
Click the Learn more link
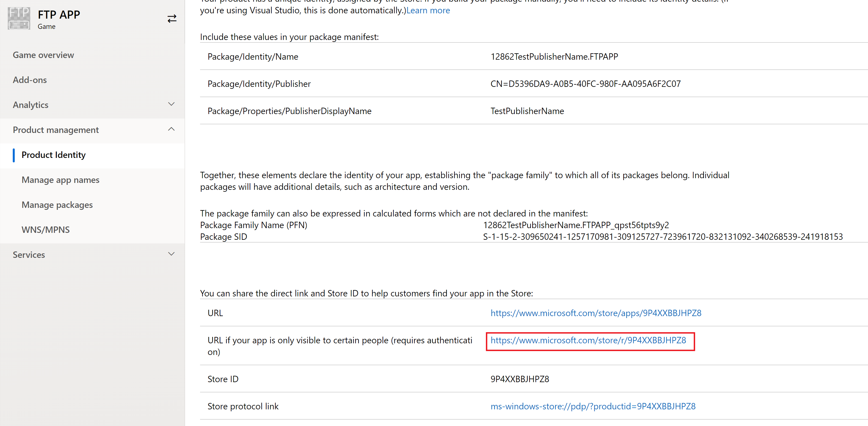[x=428, y=11]
